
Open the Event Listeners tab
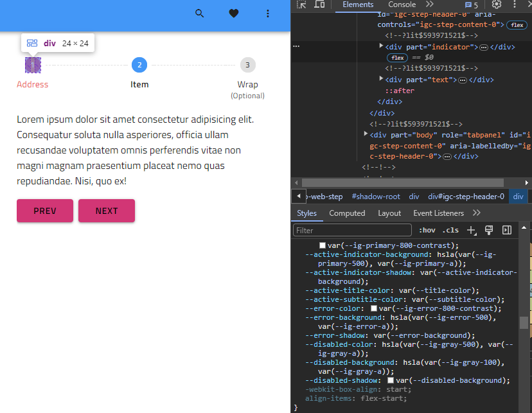[438, 213]
